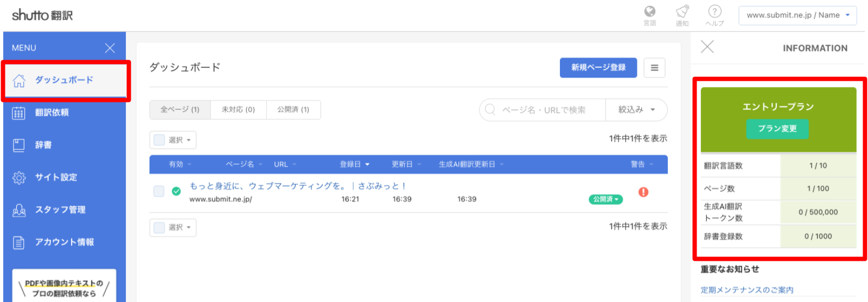Open the もっと身近に、ウェブマーケティングを。 page link
The image size is (868, 302).
click(x=298, y=186)
